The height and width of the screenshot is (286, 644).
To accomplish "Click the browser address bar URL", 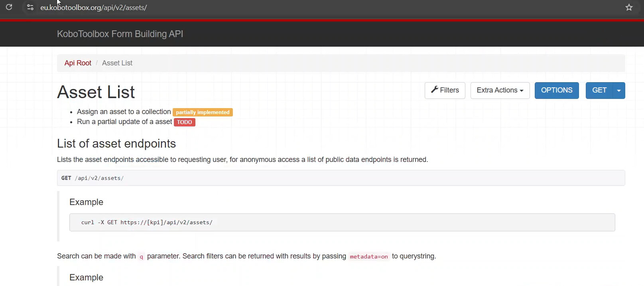I will pyautogui.click(x=94, y=8).
